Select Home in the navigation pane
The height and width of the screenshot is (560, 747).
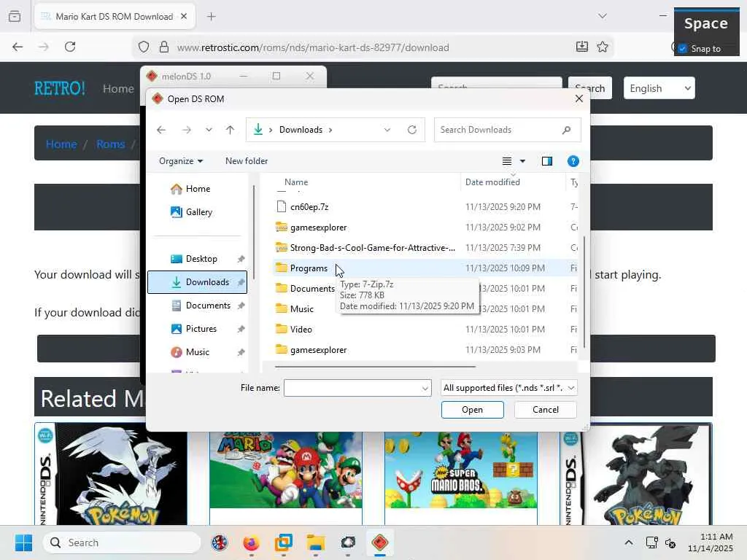198,189
